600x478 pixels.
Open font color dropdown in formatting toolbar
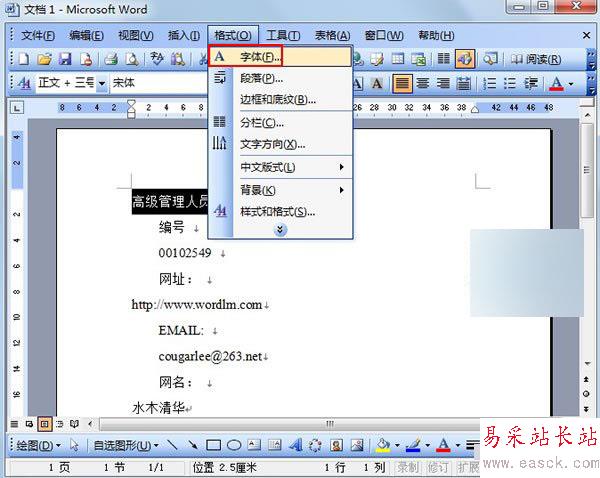(x=571, y=83)
